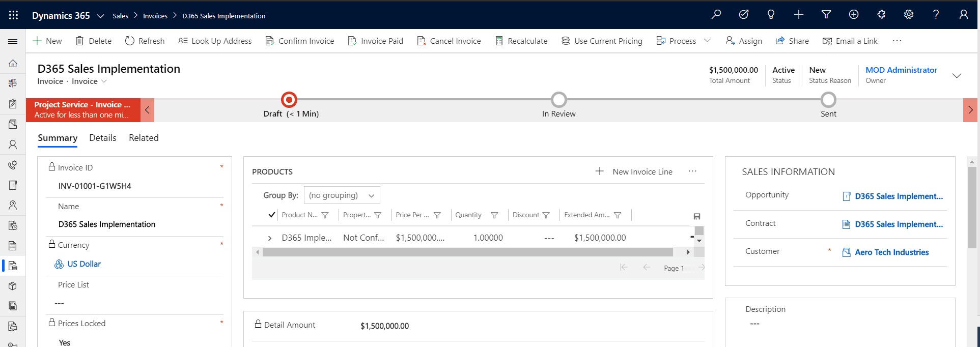Click the save icon in products grid
The image size is (980, 347).
(x=697, y=216)
